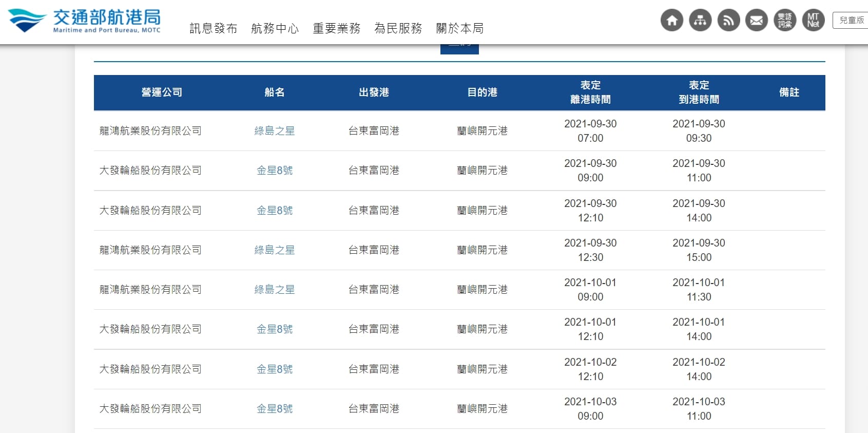Image resolution: width=868 pixels, height=433 pixels.
Task: Open 綠島之星 link for 09-30 07:00 departure
Action: tap(275, 131)
